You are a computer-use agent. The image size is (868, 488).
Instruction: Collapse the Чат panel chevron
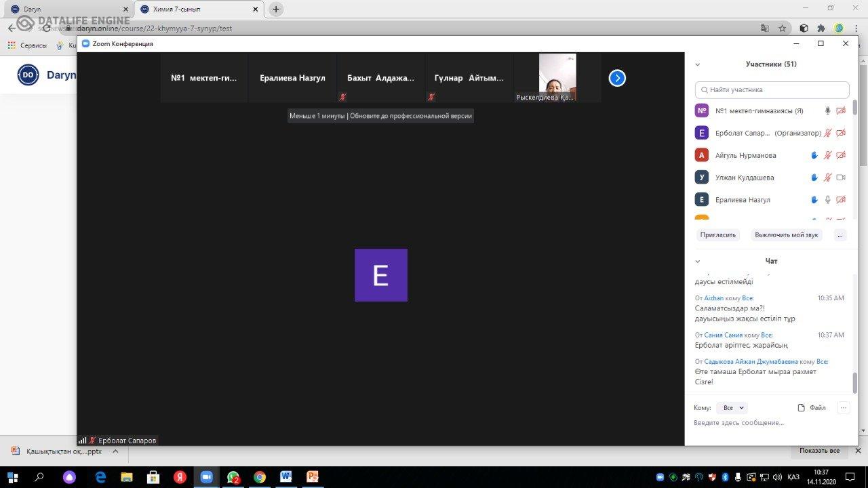coord(698,261)
